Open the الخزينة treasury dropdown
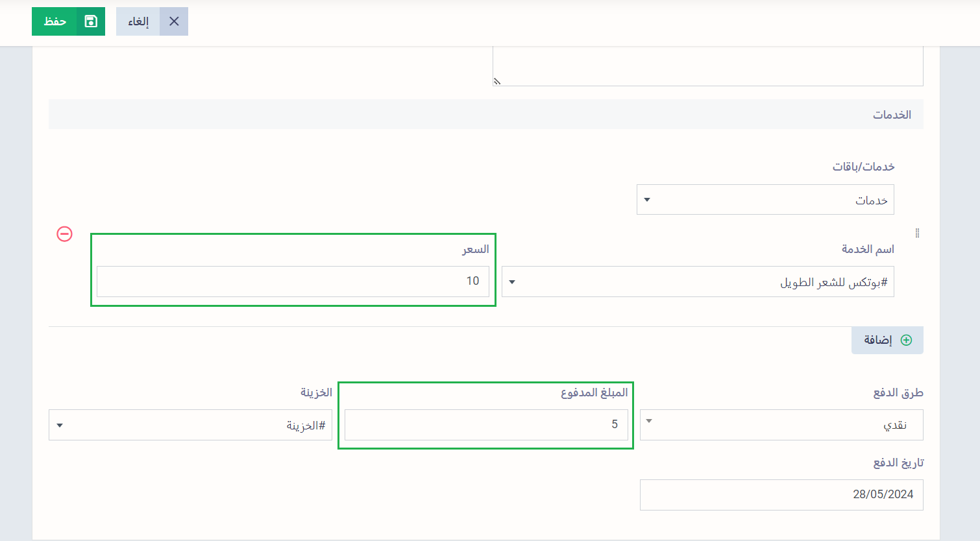Screen dimensions: 980x541 [60, 425]
